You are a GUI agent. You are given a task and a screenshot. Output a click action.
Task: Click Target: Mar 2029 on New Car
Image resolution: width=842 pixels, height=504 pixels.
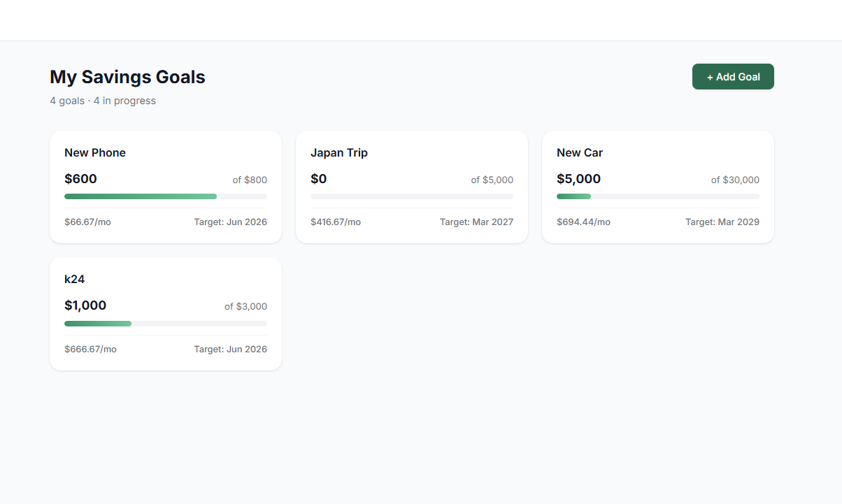[722, 222]
